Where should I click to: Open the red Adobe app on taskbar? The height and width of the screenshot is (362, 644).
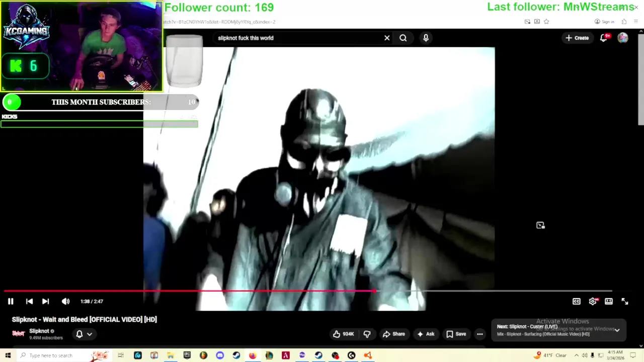pyautogui.click(x=285, y=355)
